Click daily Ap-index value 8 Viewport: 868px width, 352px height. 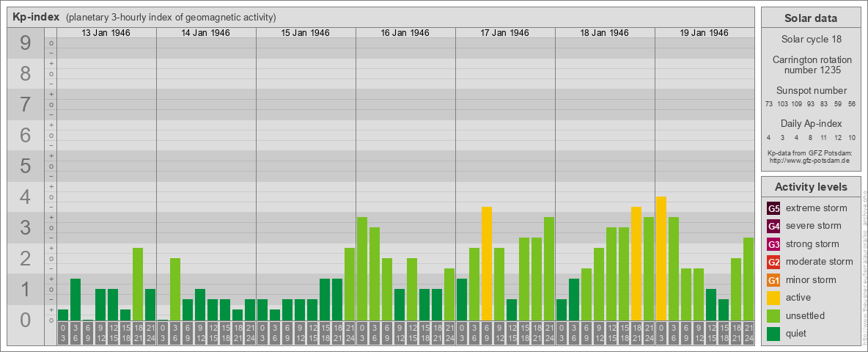pyautogui.click(x=810, y=137)
